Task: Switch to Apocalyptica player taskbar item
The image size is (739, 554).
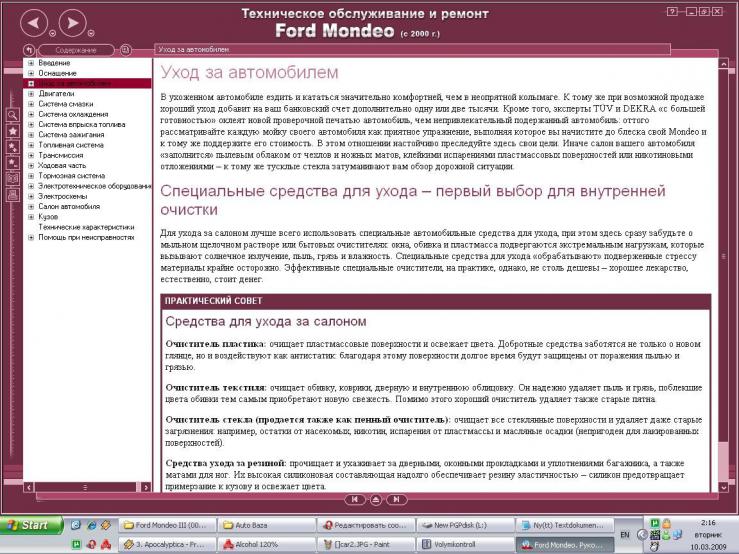Action: click(167, 544)
